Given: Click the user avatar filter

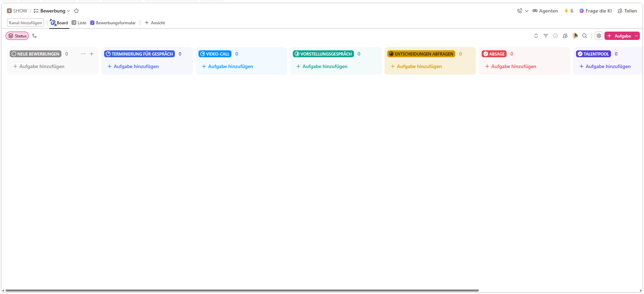Looking at the screenshot, I should [575, 36].
